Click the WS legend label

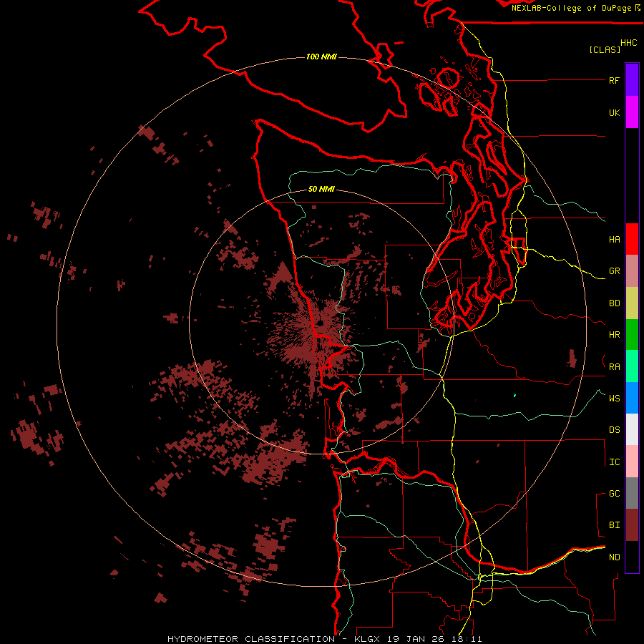click(614, 398)
